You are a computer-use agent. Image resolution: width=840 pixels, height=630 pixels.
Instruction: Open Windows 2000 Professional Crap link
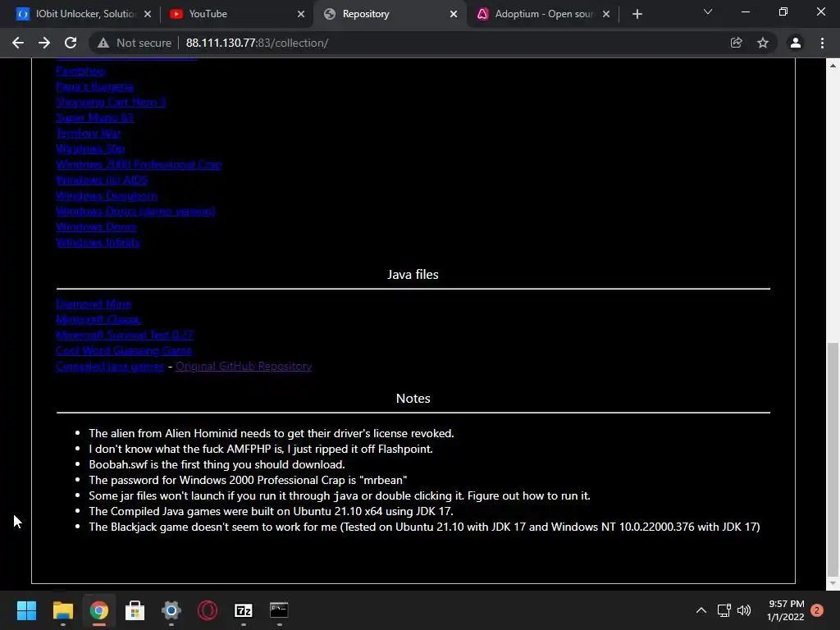coord(138,164)
